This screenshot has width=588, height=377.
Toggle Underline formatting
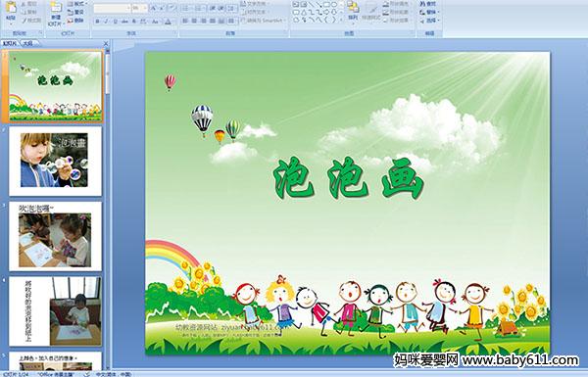click(115, 22)
